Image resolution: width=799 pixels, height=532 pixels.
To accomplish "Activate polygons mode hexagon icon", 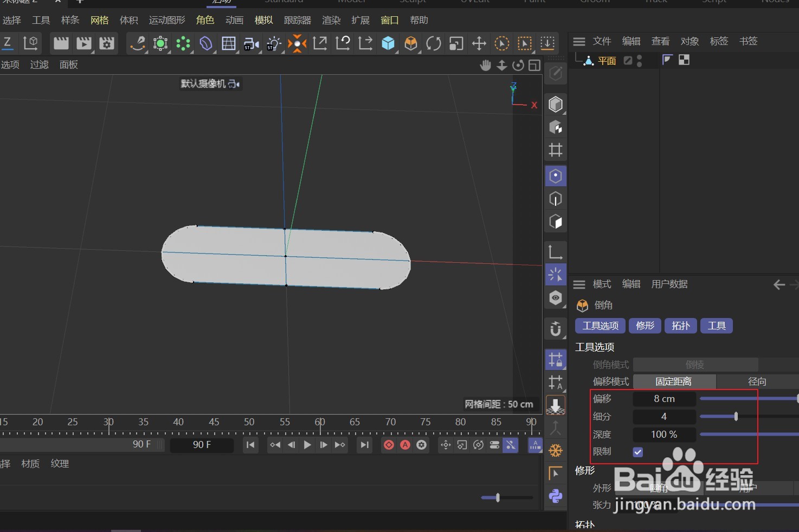I will click(x=556, y=222).
